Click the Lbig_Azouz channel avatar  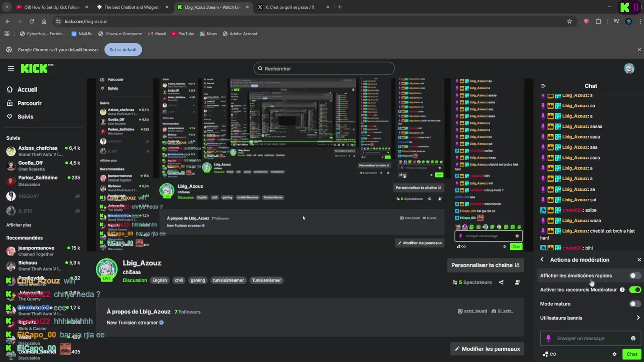[x=107, y=269]
